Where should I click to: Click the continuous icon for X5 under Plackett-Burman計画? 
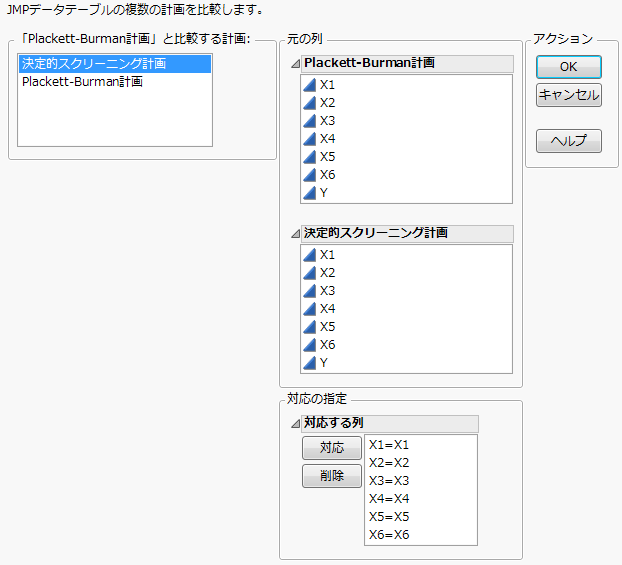309,157
